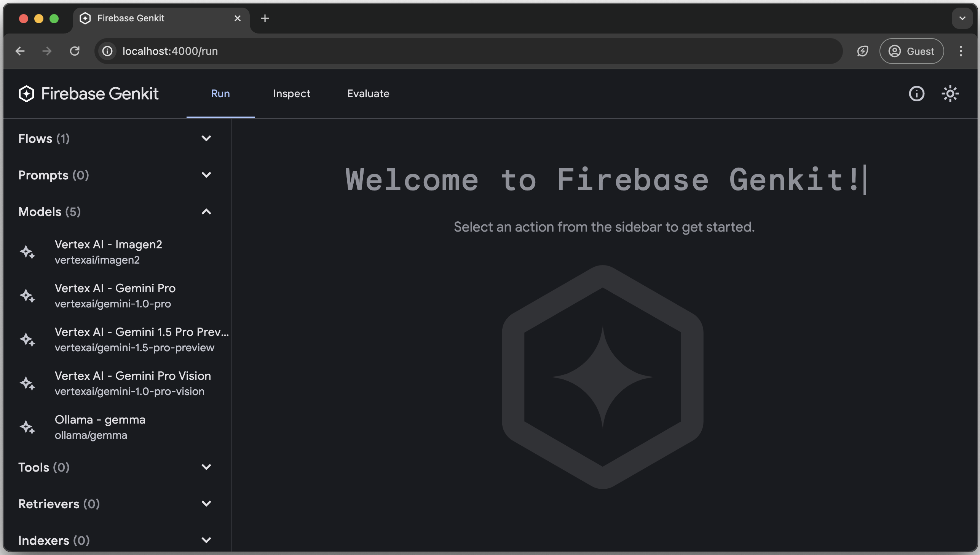The image size is (980, 555).
Task: Click the Gemini Pro Vision spark icon
Action: click(x=27, y=382)
